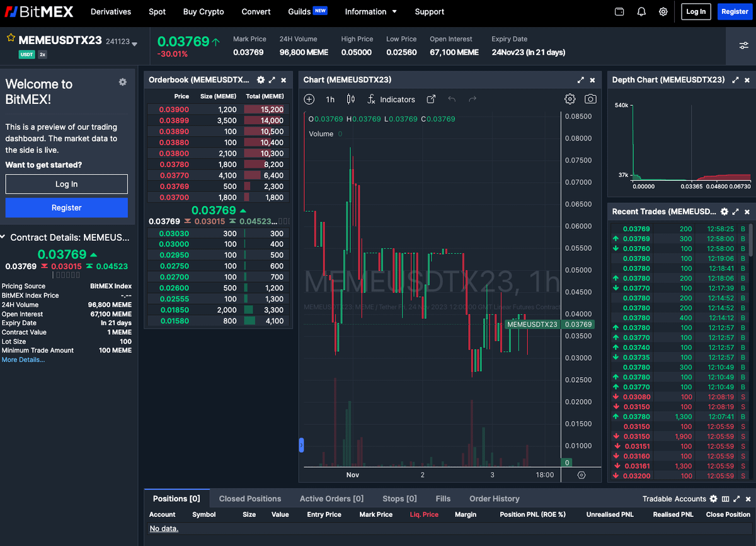Open the More Details link
Screen dimensions: 756x546
pyautogui.click(x=23, y=359)
